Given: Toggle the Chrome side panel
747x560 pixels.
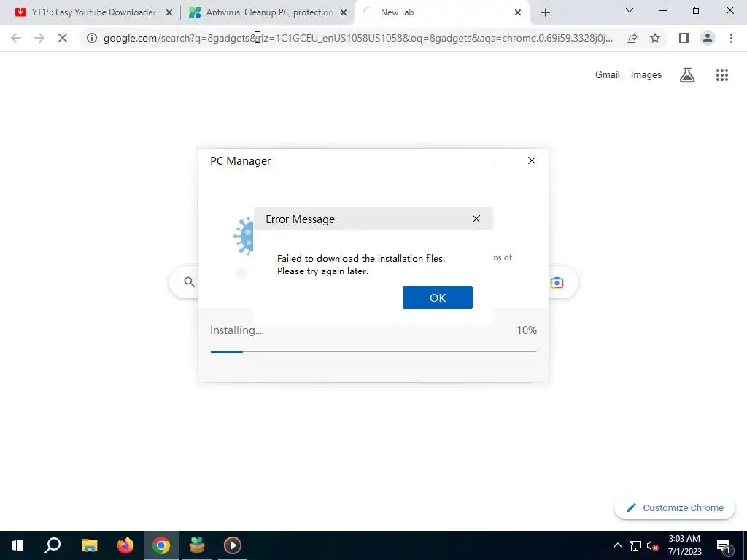Looking at the screenshot, I should click(x=684, y=38).
